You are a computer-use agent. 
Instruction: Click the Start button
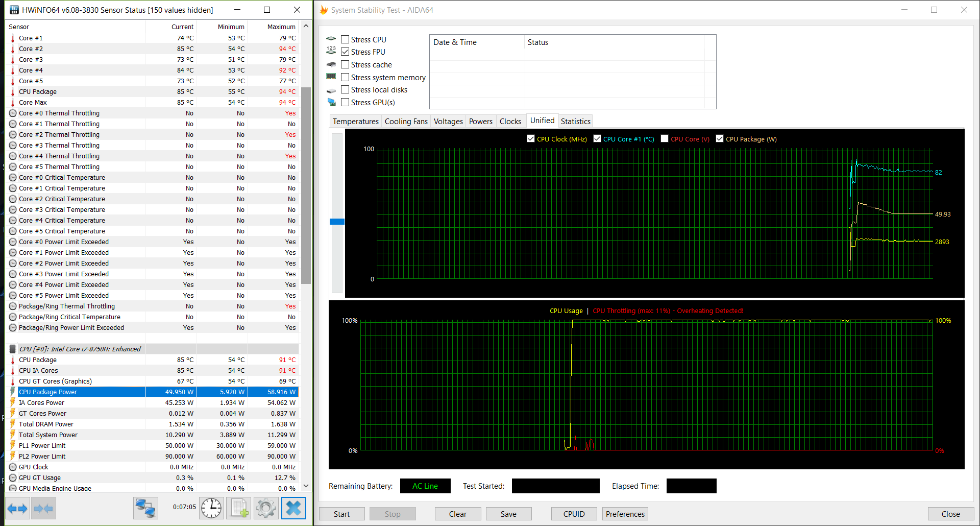[341, 514]
